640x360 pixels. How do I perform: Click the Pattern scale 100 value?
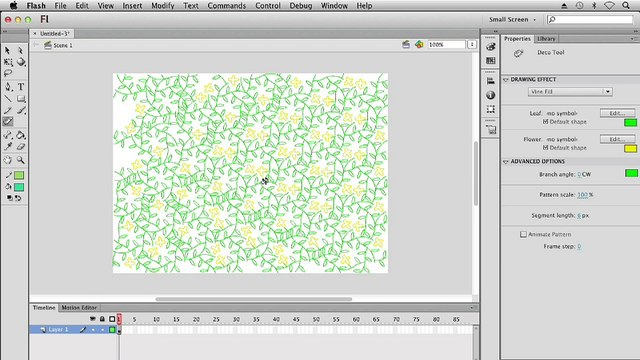582,195
